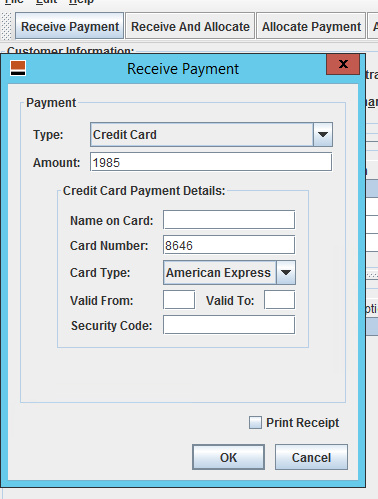The height and width of the screenshot is (499, 378).
Task: Click the Security Code label
Action: [112, 326]
